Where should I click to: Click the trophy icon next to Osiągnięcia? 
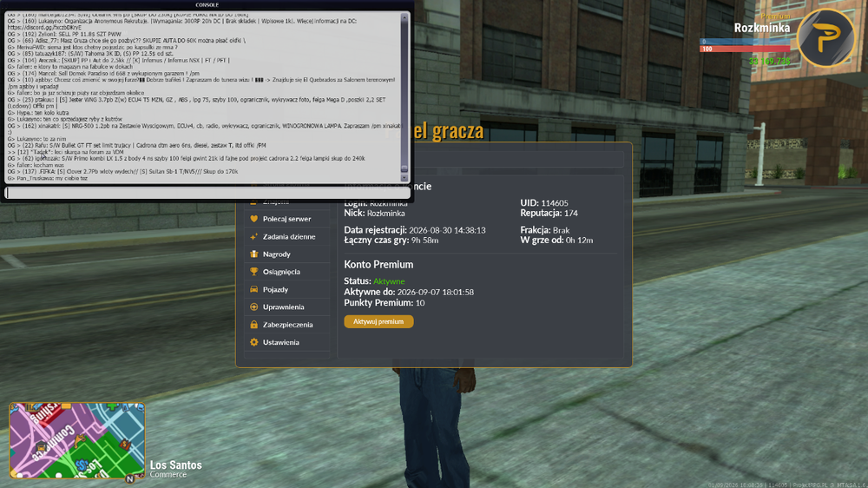[253, 272]
